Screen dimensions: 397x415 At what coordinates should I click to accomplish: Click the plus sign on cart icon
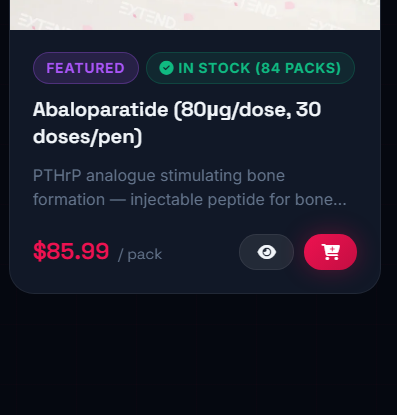click(x=332, y=249)
